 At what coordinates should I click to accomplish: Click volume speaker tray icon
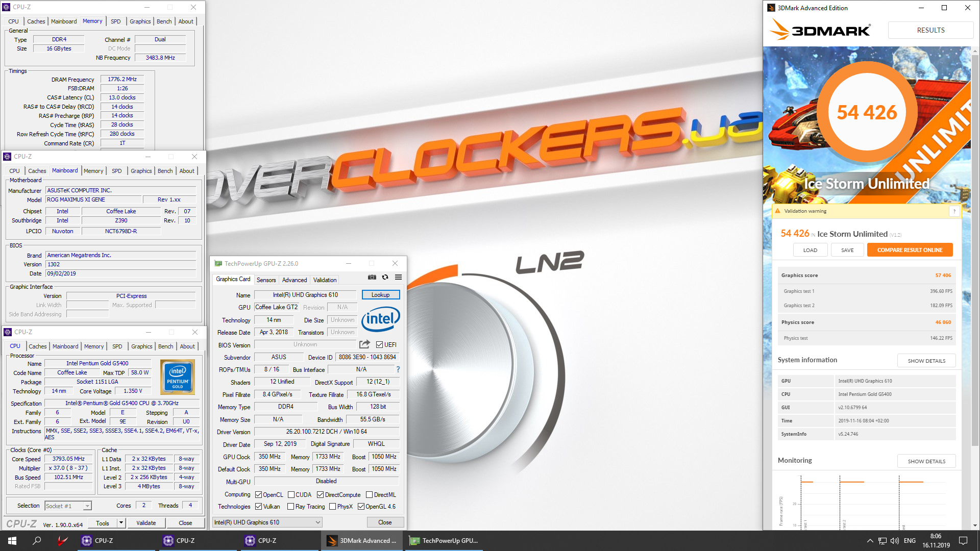click(894, 541)
